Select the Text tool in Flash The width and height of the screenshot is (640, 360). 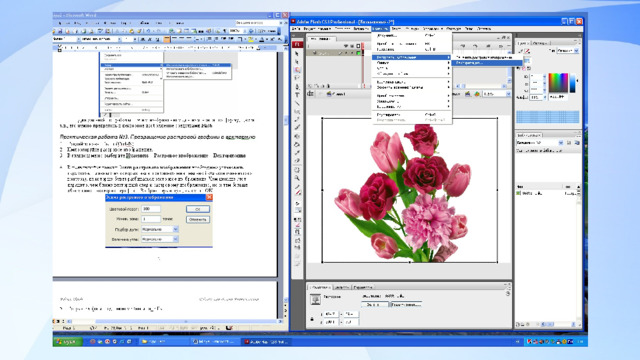(x=297, y=95)
